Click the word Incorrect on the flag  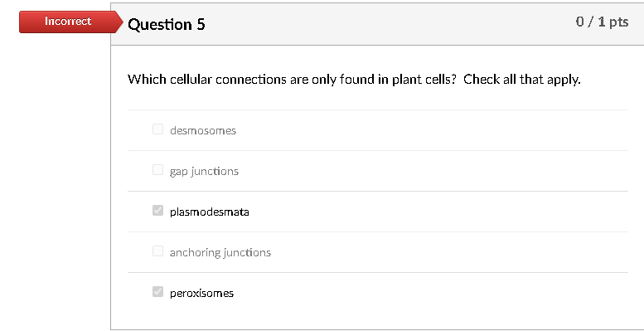pyautogui.click(x=68, y=21)
